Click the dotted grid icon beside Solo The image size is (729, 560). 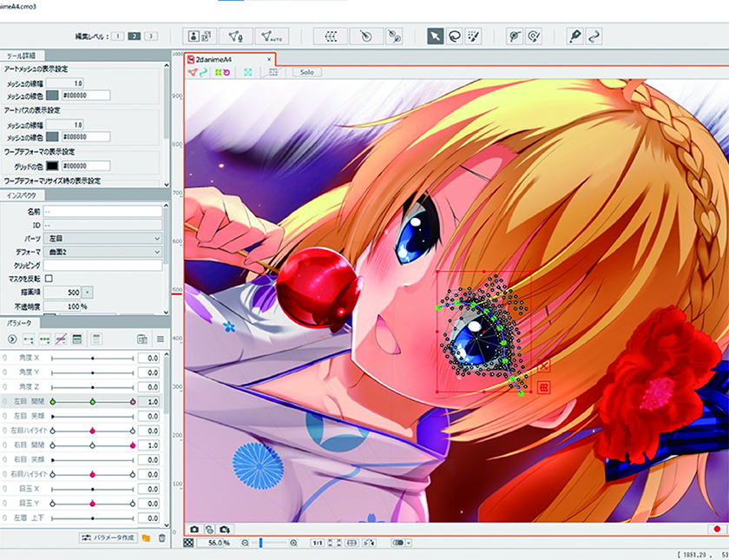(273, 72)
